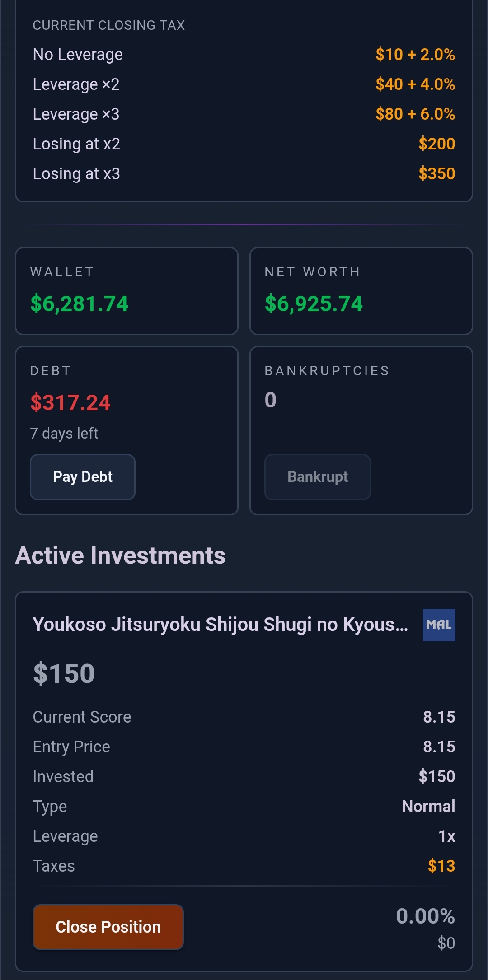Select the Wallet balance card
The image size is (488, 980).
(127, 291)
